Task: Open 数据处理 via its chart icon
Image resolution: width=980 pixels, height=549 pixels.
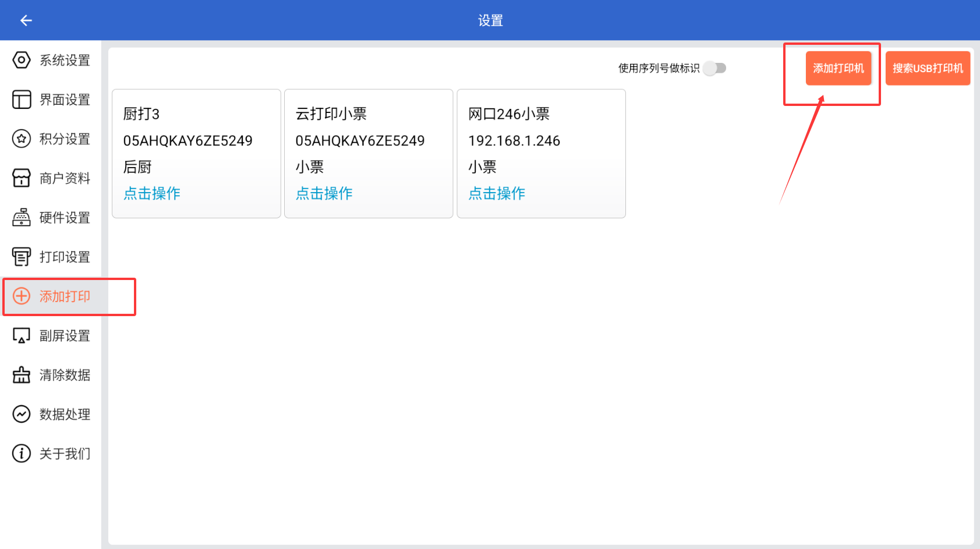Action: pyautogui.click(x=22, y=414)
